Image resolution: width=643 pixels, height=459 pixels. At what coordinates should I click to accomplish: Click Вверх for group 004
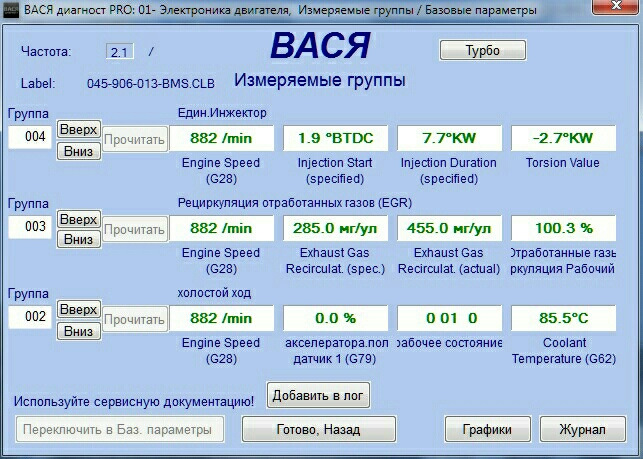tap(78, 130)
